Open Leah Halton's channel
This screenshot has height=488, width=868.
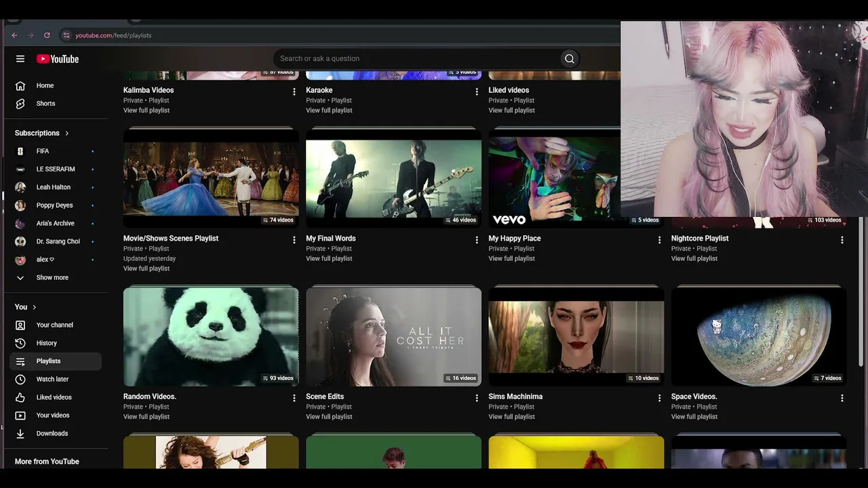coord(56,187)
